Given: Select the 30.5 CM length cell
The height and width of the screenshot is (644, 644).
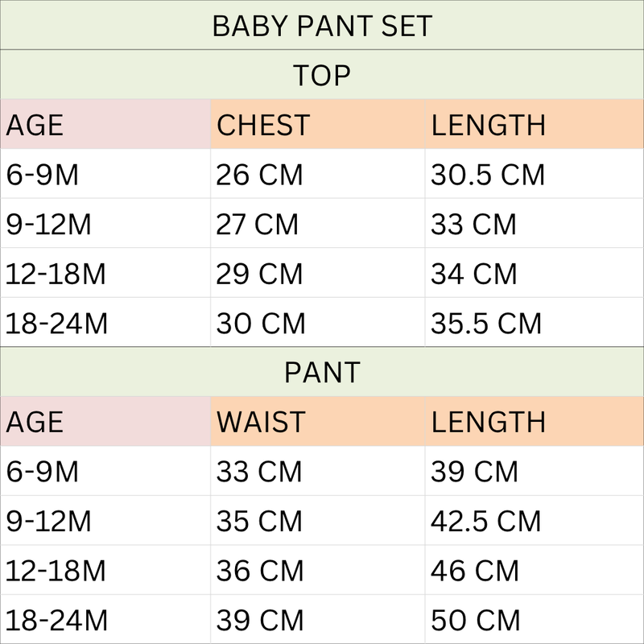Looking at the screenshot, I should coord(535,174).
